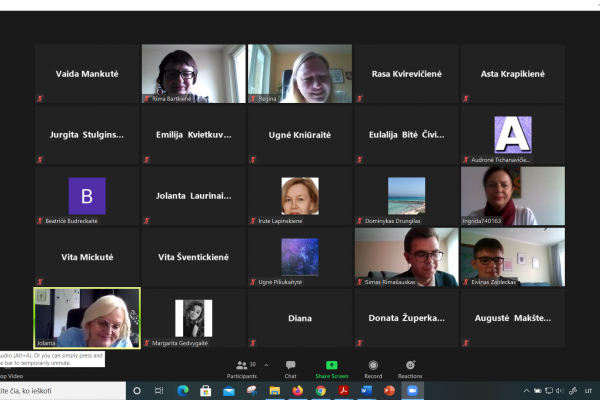The width and height of the screenshot is (600, 400).
Task: Open File Explorer from the taskbar
Action: tap(274, 391)
